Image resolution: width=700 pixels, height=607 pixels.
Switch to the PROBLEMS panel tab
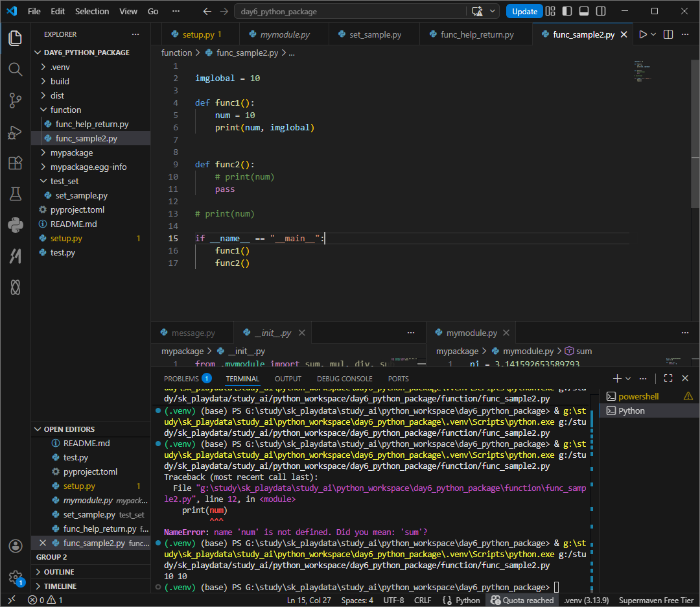pyautogui.click(x=187, y=378)
